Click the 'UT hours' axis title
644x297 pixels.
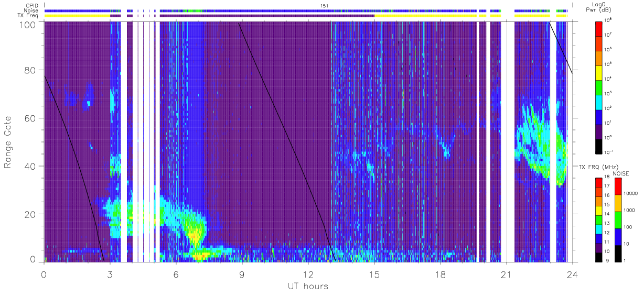point(307,287)
